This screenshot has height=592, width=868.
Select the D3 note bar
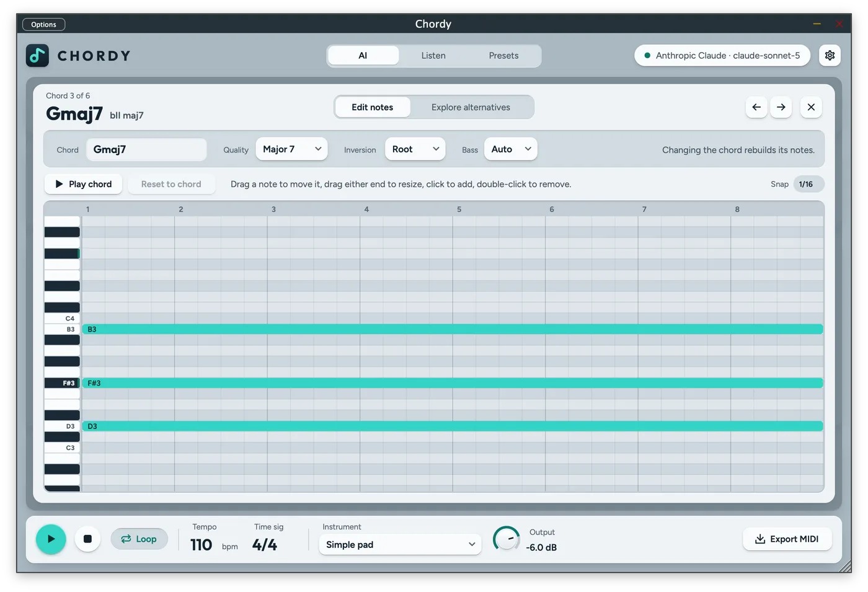click(453, 426)
